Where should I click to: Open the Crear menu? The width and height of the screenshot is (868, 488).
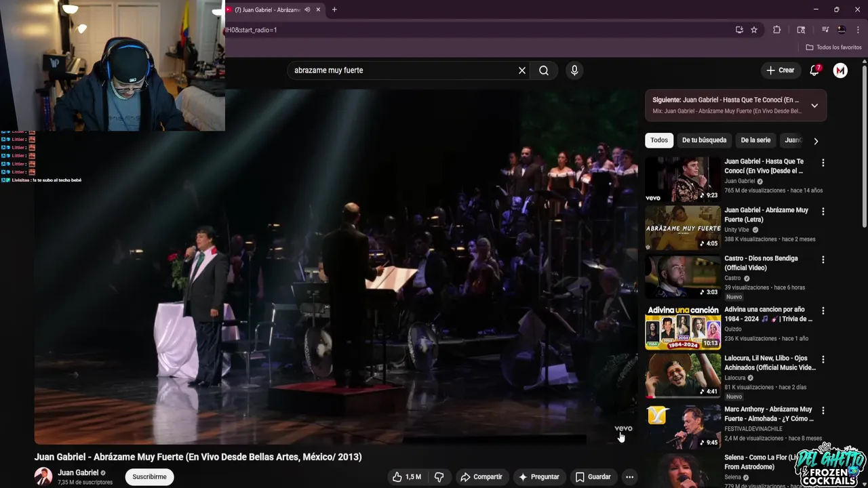(x=780, y=70)
